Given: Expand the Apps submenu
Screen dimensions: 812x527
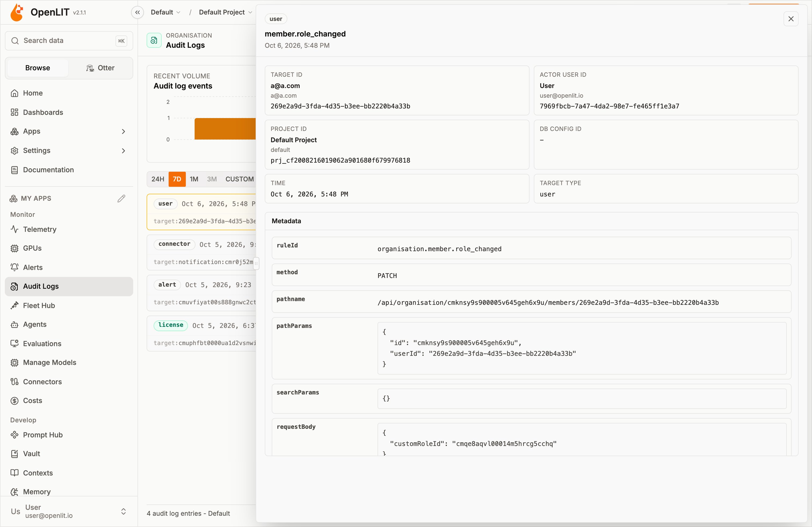Looking at the screenshot, I should [x=68, y=131].
